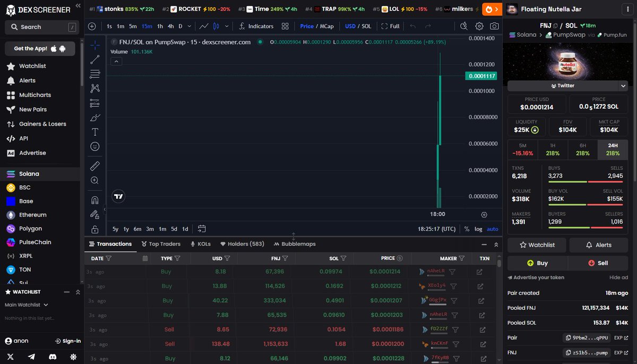Open the Bubblemaps tab
This screenshot has height=364, width=637.
[295, 244]
